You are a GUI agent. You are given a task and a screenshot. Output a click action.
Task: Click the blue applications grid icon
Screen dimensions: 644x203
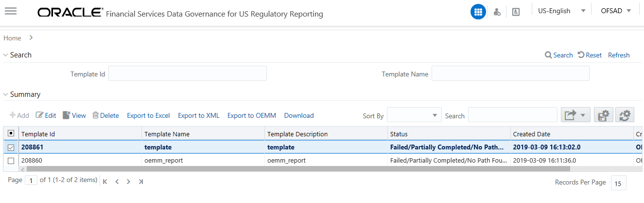coord(478,12)
